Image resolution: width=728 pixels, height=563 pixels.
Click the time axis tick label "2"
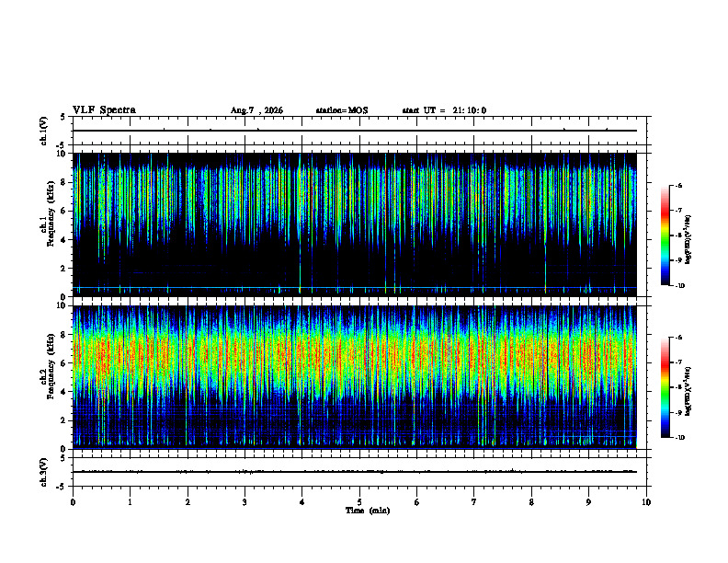click(188, 502)
